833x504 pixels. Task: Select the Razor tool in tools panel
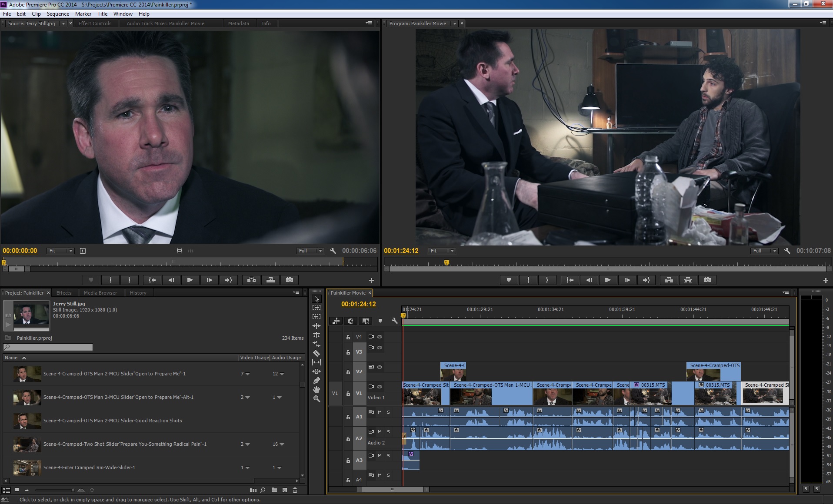point(317,353)
